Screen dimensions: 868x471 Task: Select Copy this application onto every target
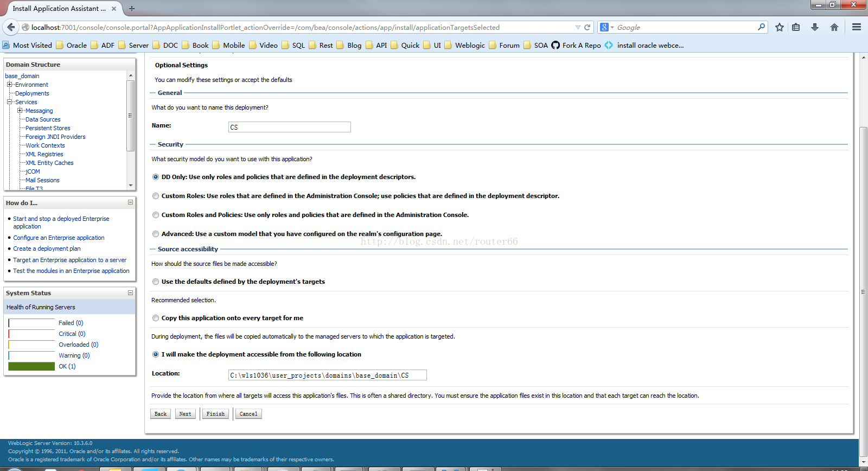(x=156, y=318)
